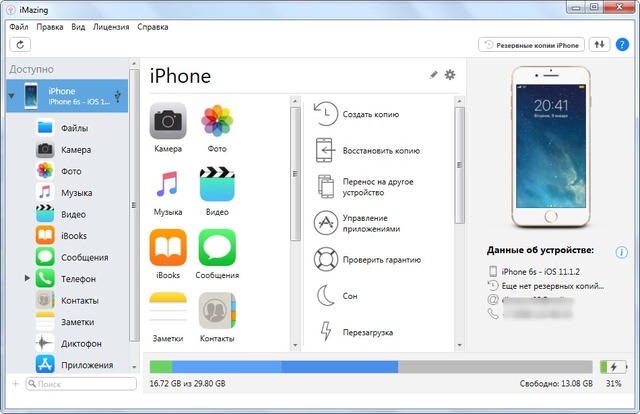Click the pencil rename icon beside iPhone title

click(433, 75)
